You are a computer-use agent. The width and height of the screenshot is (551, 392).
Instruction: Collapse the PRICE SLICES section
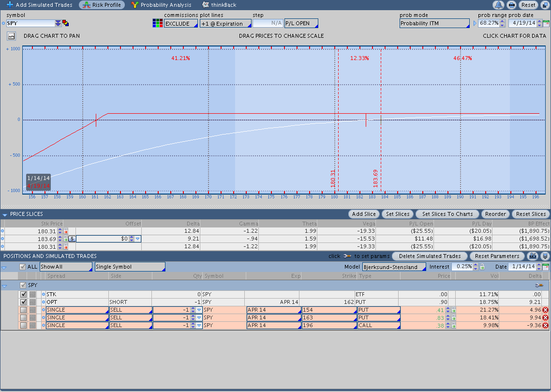[5, 214]
